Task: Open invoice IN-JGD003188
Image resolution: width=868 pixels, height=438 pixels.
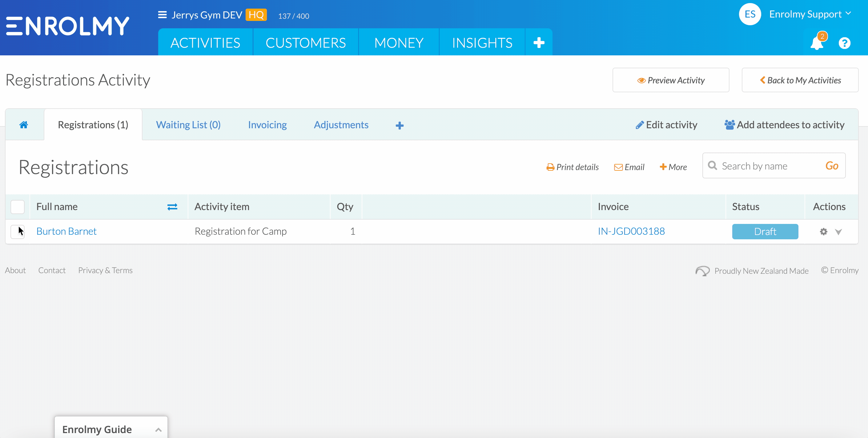Action: pyautogui.click(x=631, y=231)
